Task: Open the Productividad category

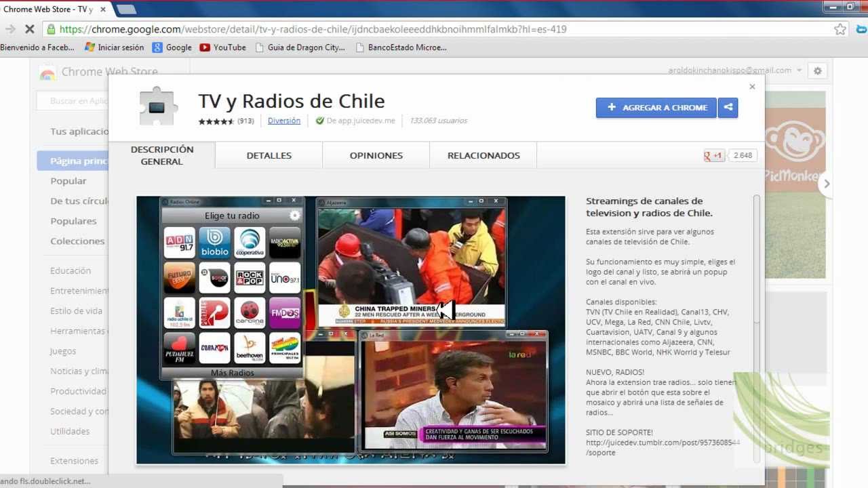Action: 78,391
